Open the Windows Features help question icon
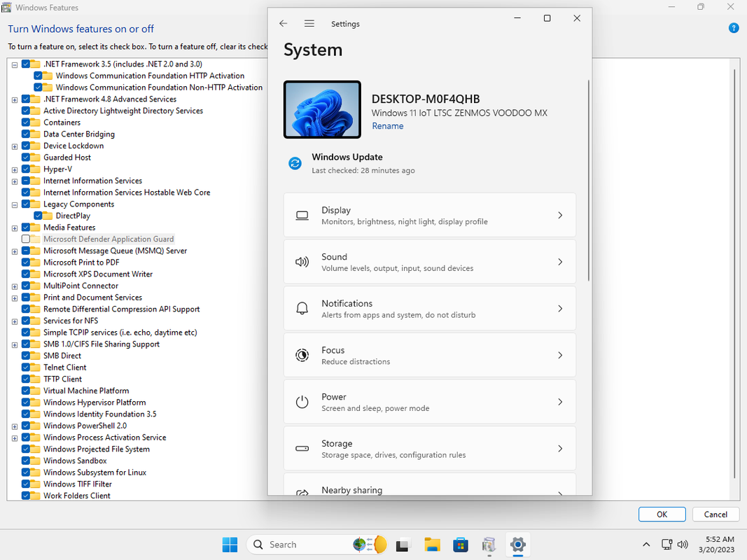This screenshot has width=747, height=560. pyautogui.click(x=734, y=28)
